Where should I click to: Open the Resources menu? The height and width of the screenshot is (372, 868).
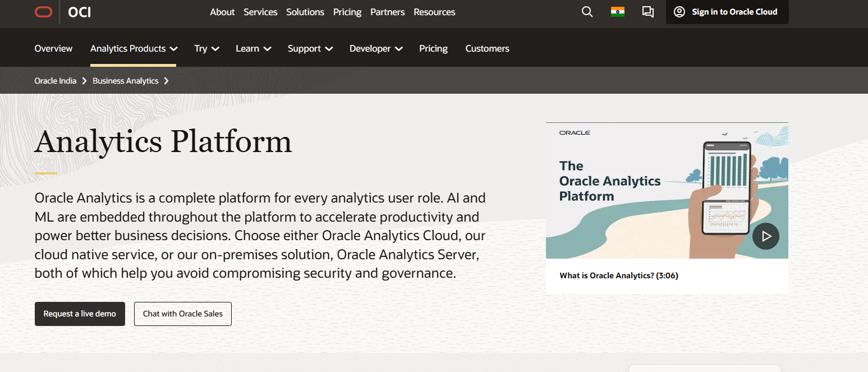(x=434, y=12)
